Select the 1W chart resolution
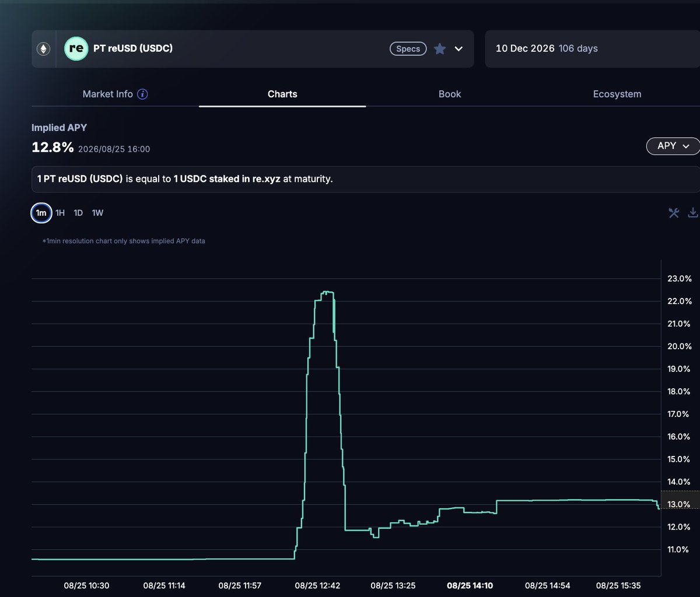Image resolution: width=700 pixels, height=597 pixels. [97, 213]
